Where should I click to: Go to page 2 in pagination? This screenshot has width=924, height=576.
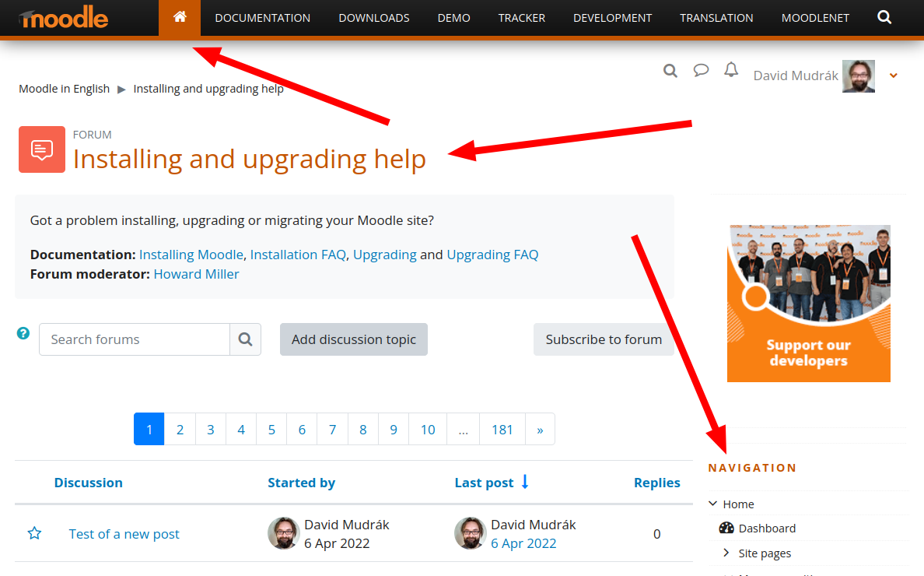pyautogui.click(x=180, y=429)
